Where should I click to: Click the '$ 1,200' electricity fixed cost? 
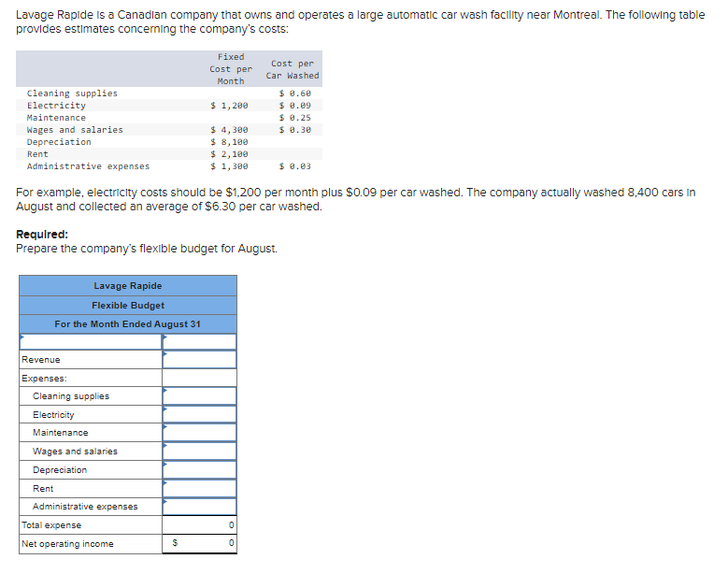[x=229, y=106]
